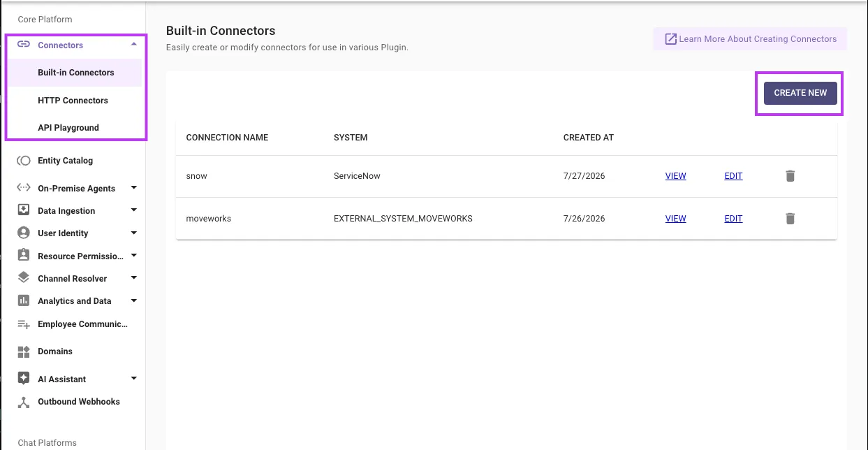
Task: Click the moveworks connection name cell
Action: point(208,219)
